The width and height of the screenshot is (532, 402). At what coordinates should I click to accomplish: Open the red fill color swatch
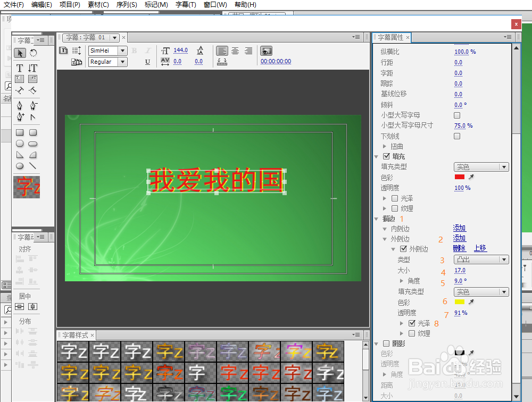(x=460, y=177)
